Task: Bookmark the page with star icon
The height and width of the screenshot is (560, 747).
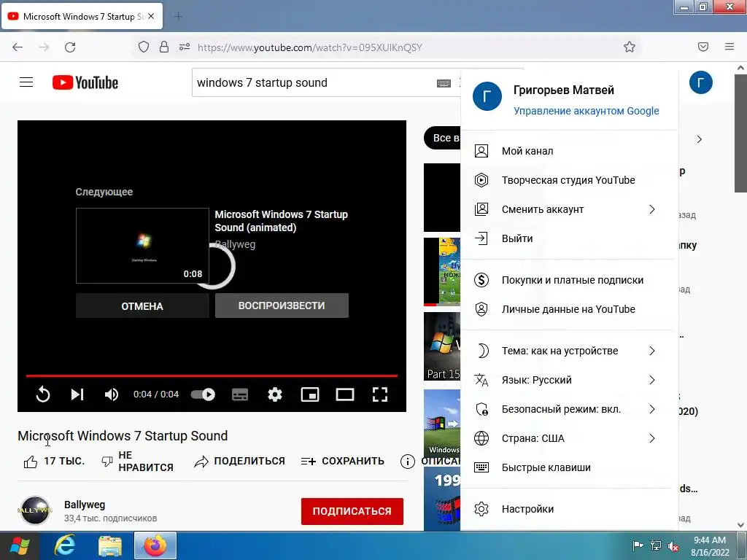Action: pyautogui.click(x=630, y=47)
